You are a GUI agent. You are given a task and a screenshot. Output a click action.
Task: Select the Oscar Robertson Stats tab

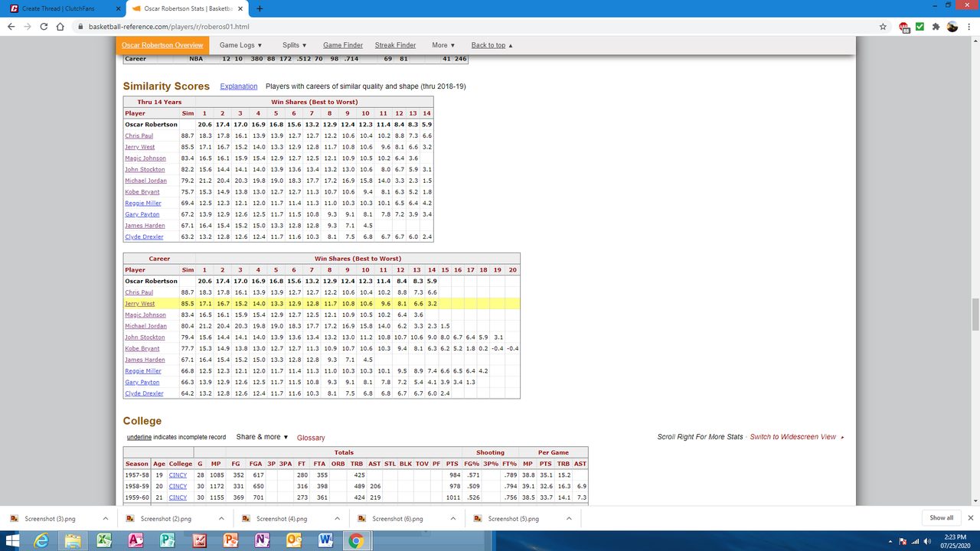point(187,8)
